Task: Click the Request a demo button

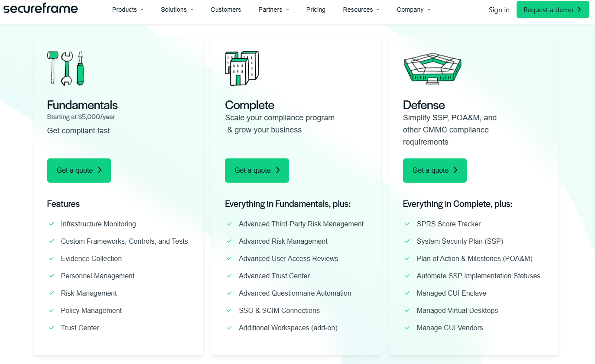Action: tap(553, 10)
